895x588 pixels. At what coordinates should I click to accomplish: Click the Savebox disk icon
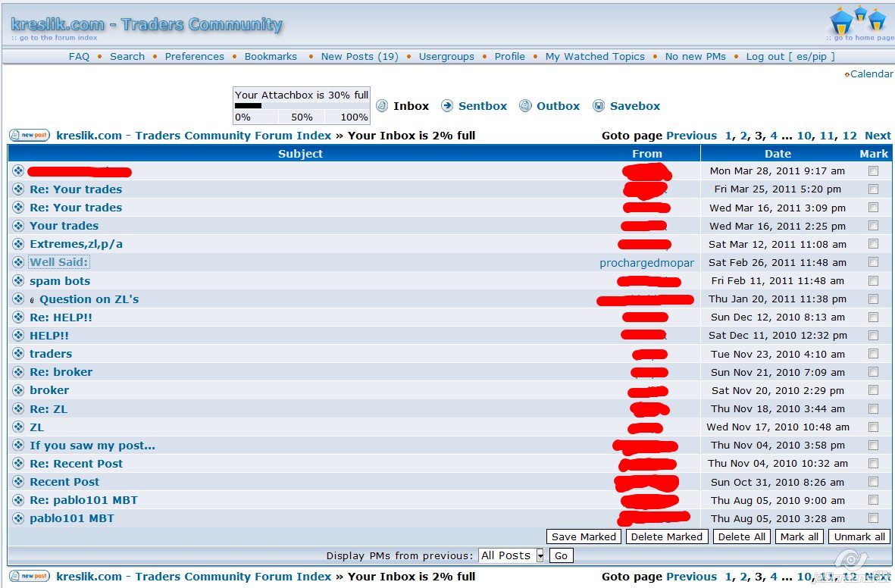tap(598, 105)
